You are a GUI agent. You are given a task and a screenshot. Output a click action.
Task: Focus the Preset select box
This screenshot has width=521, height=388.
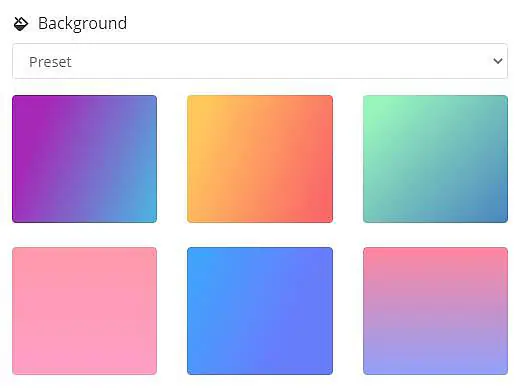coord(260,61)
